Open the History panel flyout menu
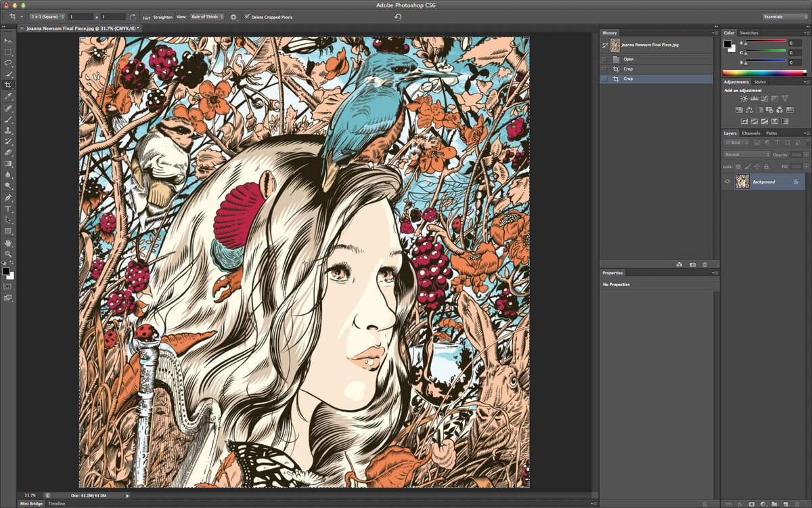Image resolution: width=812 pixels, height=508 pixels. 715,33
